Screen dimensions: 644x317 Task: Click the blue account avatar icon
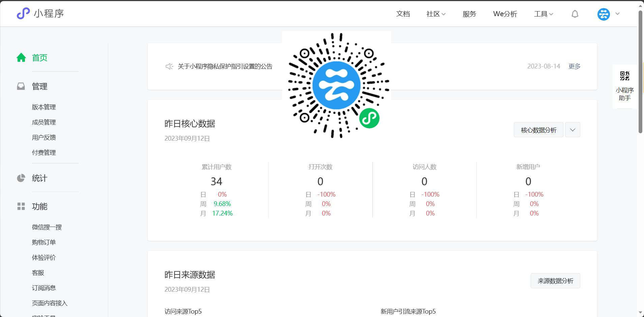pos(604,14)
